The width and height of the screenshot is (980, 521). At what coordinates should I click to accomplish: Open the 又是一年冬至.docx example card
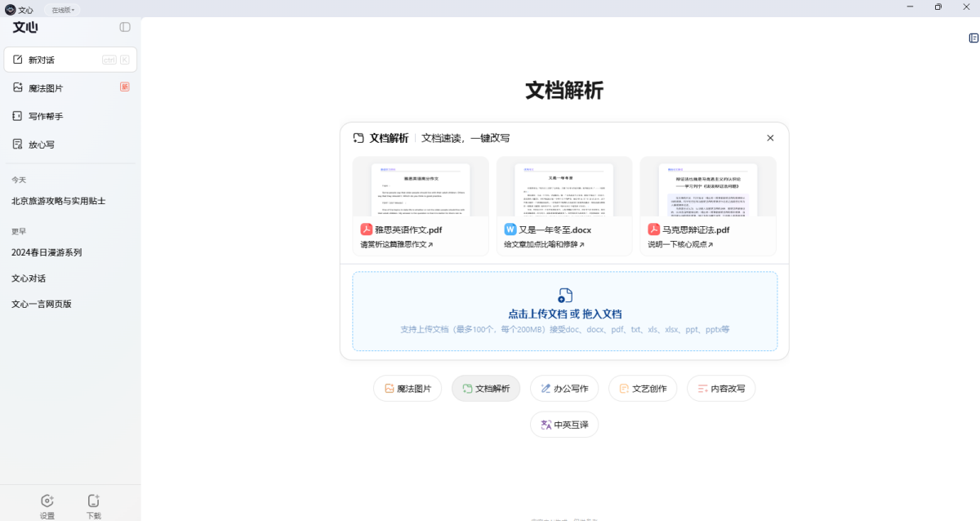pyautogui.click(x=563, y=204)
